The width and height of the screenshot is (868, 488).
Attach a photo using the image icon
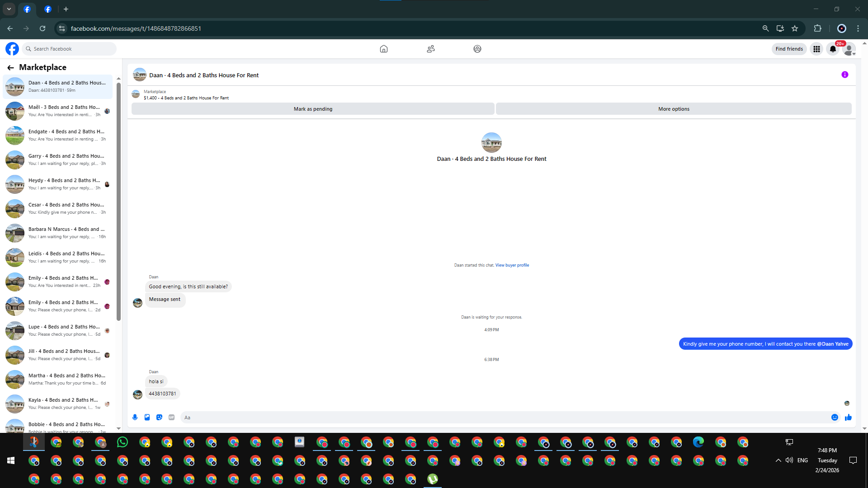coord(147,418)
